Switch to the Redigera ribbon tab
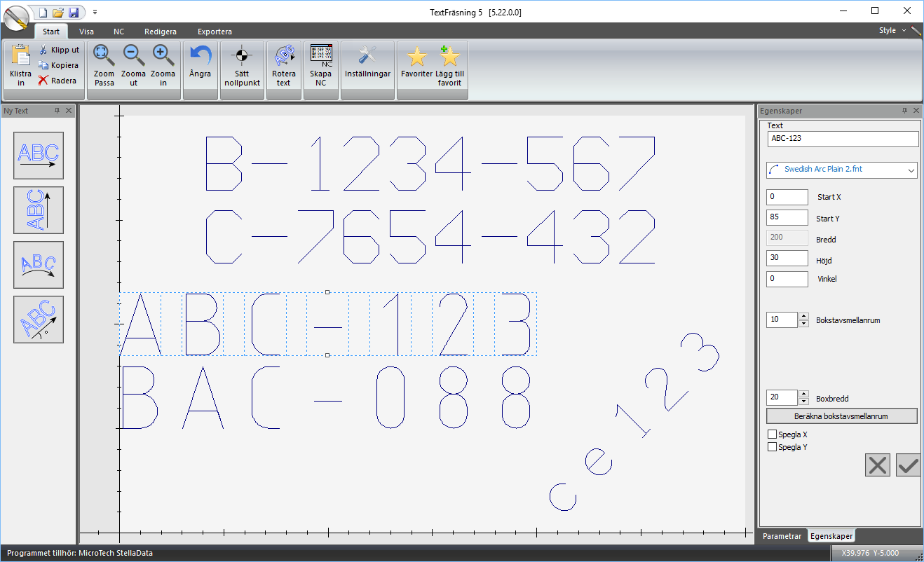Image resolution: width=924 pixels, height=562 pixels. [x=161, y=32]
